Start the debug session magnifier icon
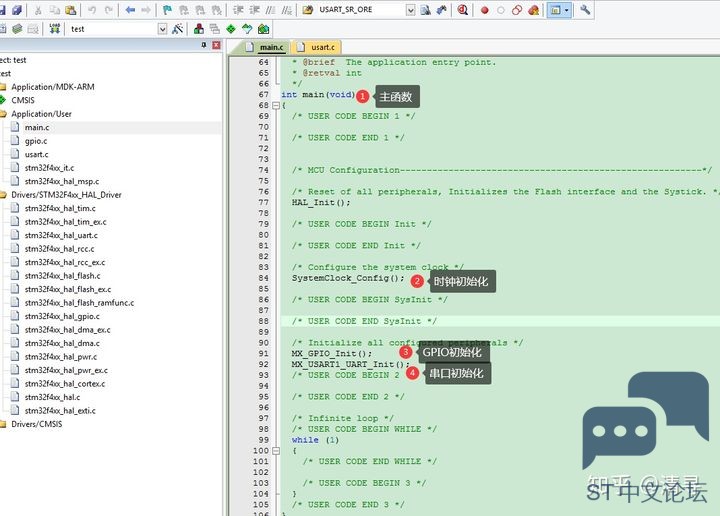The height and width of the screenshot is (516, 720). pos(462,10)
